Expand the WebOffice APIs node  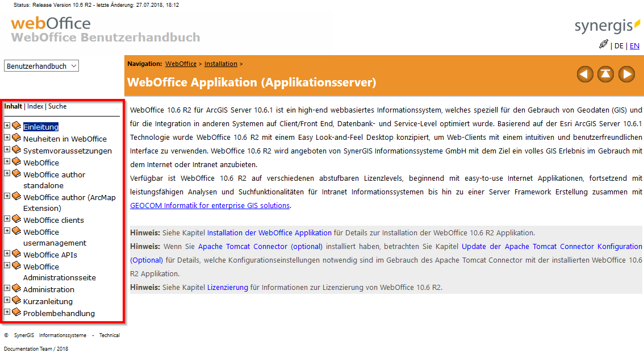pyautogui.click(x=7, y=253)
